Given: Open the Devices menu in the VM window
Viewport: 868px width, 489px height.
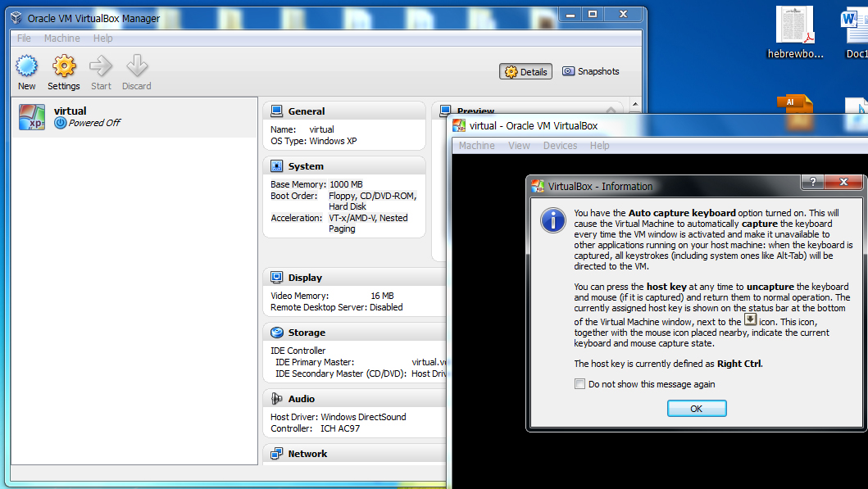Looking at the screenshot, I should [x=560, y=146].
